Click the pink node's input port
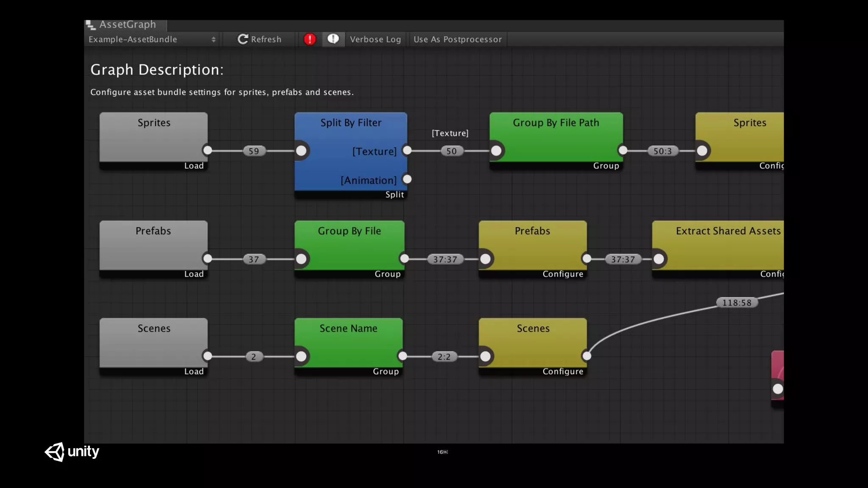The width and height of the screenshot is (868, 488). pyautogui.click(x=778, y=389)
